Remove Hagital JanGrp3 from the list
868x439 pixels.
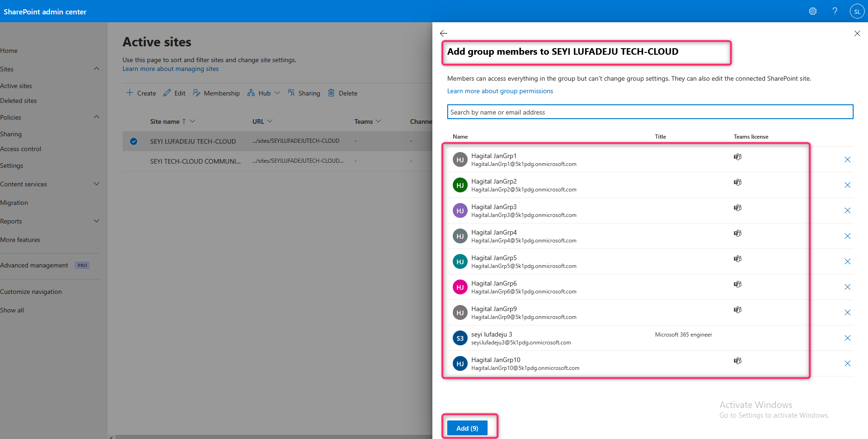pyautogui.click(x=848, y=210)
